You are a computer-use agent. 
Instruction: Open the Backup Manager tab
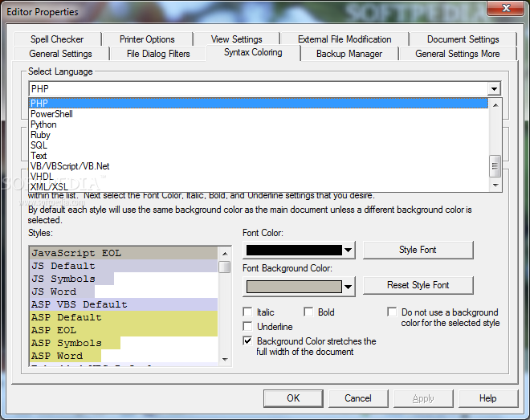(x=349, y=54)
